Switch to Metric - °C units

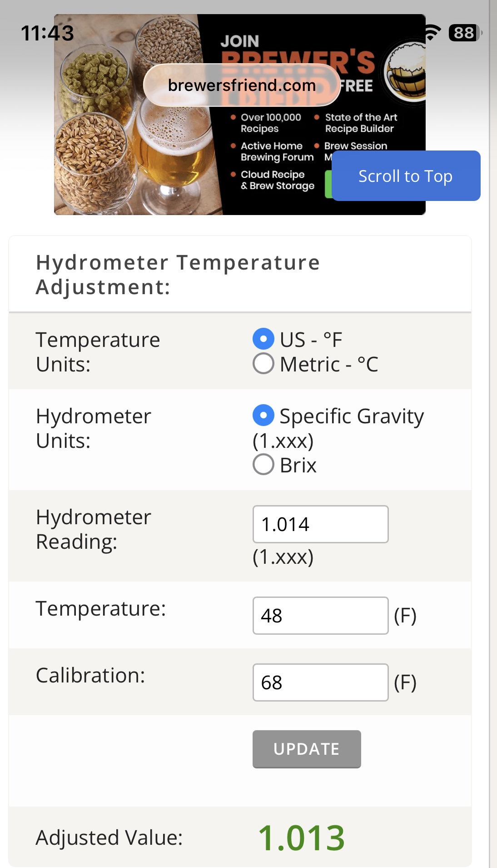point(263,364)
